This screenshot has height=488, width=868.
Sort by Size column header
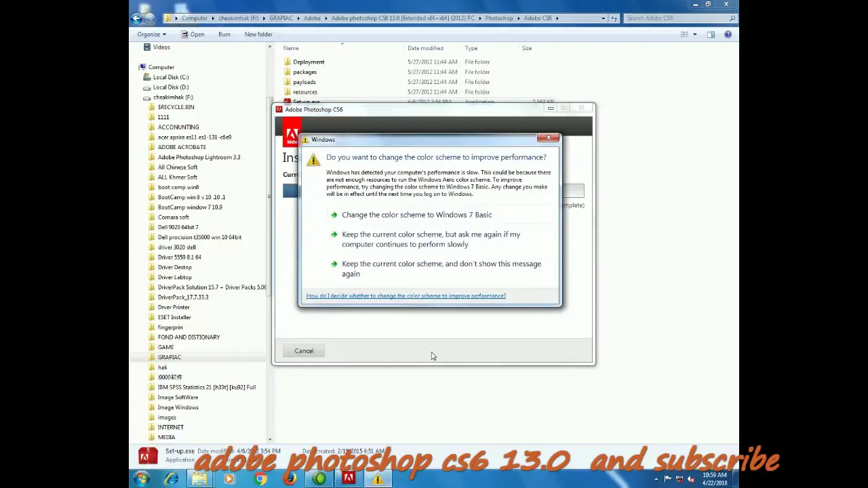click(x=527, y=48)
